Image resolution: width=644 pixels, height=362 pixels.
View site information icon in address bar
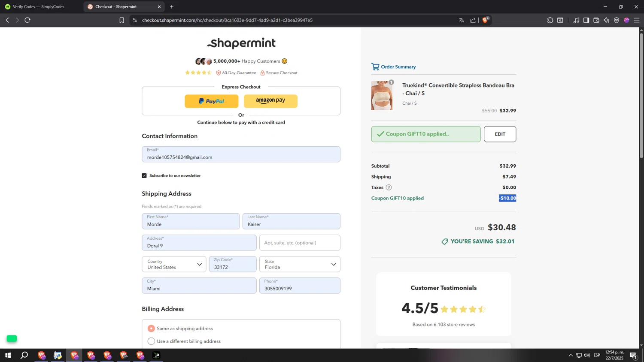coord(135,20)
